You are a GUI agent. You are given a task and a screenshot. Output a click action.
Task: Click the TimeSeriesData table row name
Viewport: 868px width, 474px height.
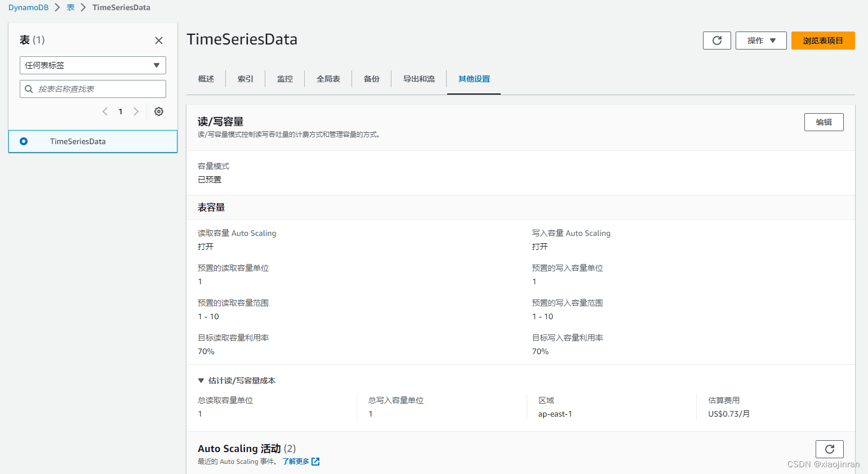78,141
